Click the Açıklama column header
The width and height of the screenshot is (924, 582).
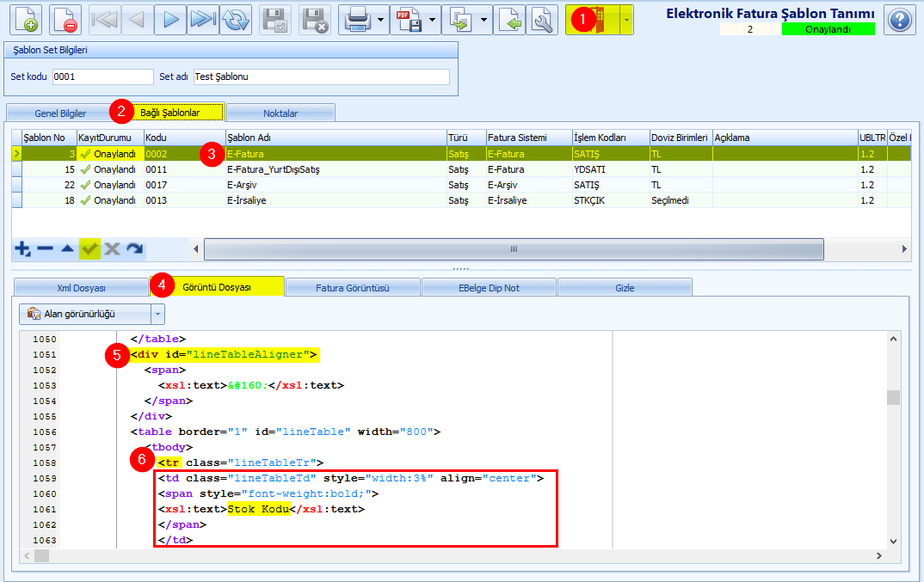[785, 138]
